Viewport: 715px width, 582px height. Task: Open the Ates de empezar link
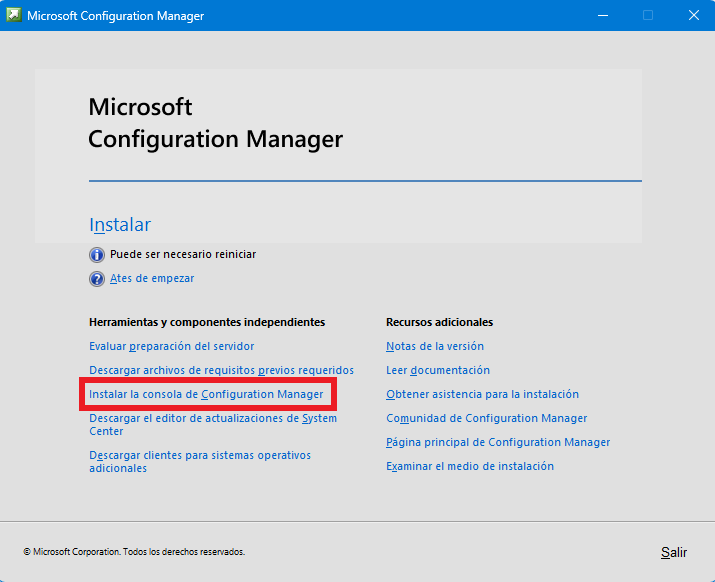tap(152, 278)
